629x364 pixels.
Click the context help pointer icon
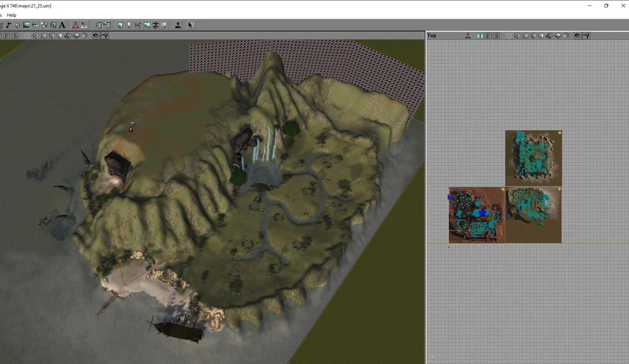pos(191,25)
